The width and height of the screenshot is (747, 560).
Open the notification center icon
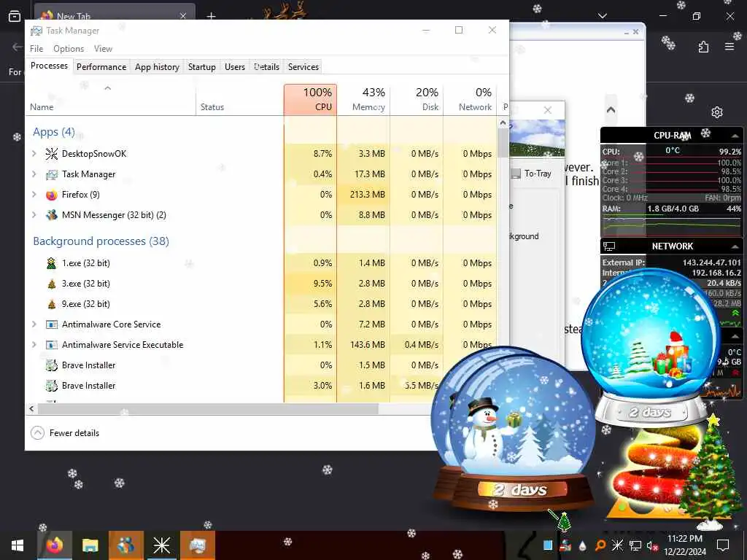(x=723, y=545)
